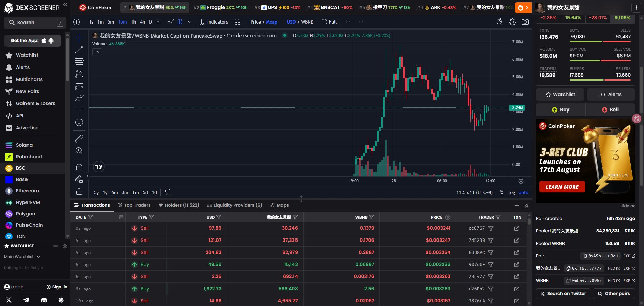The height and width of the screenshot is (306, 644).
Task: Open chart settings gear
Action: (x=513, y=22)
